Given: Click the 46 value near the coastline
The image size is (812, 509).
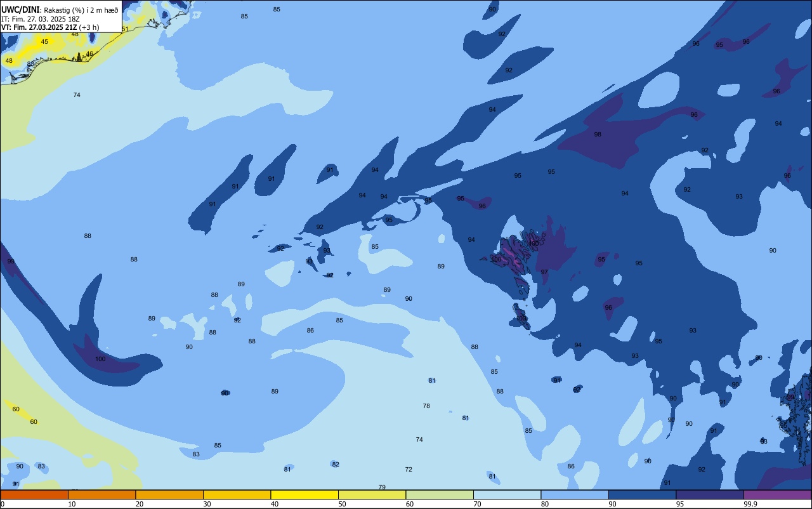Looking at the screenshot, I should point(89,54).
